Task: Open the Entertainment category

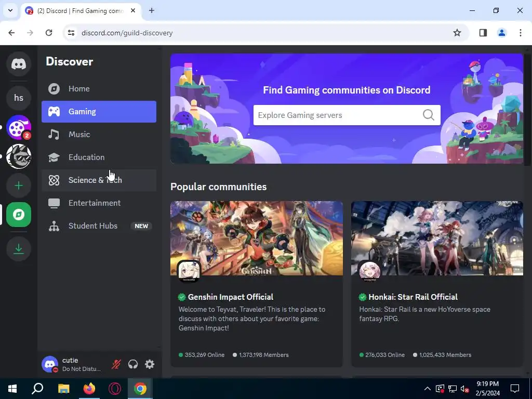Action: (99, 203)
